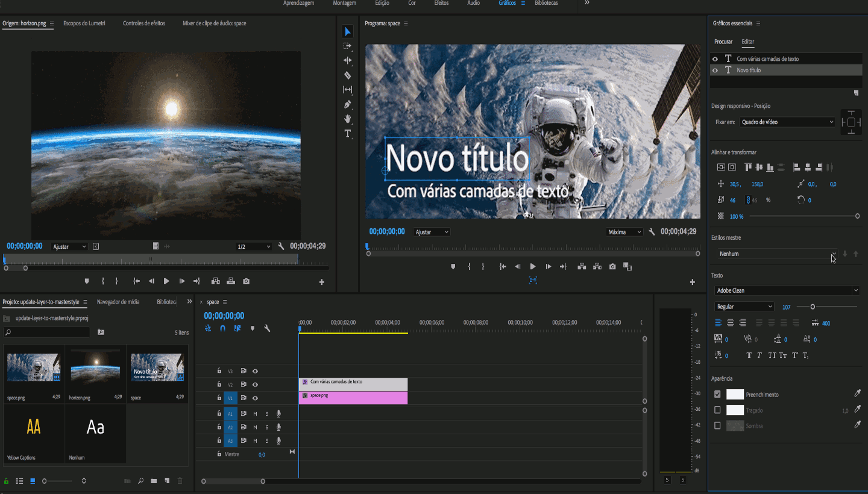Open the Regular font style dropdown
This screenshot has height=494, width=868.
pos(744,307)
